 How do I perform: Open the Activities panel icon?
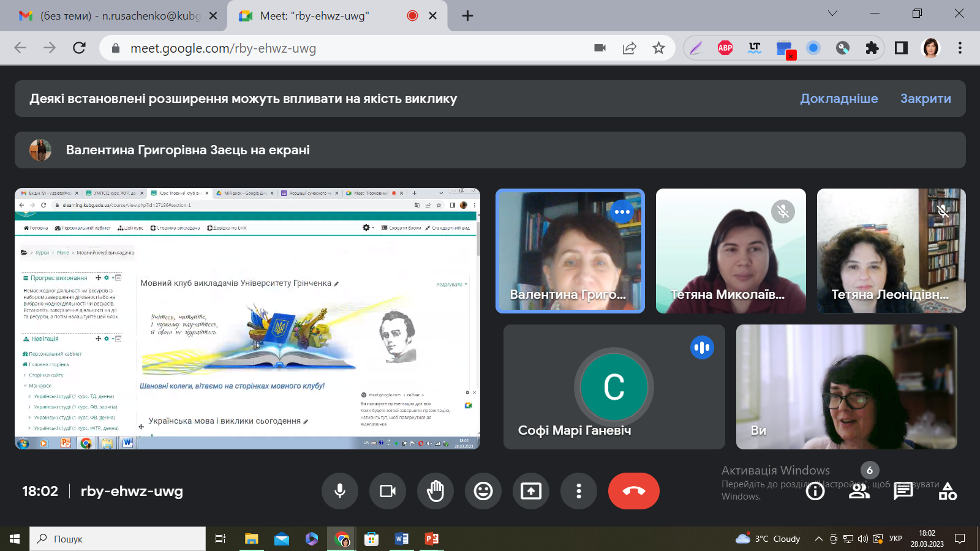tap(948, 491)
